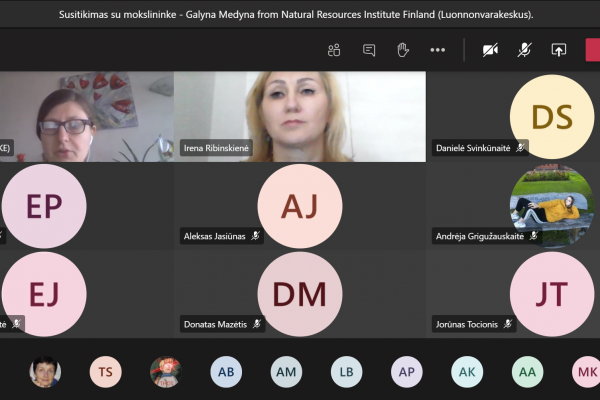Click the EP avatar circle
Image resolution: width=600 pixels, height=400 pixels.
click(44, 206)
